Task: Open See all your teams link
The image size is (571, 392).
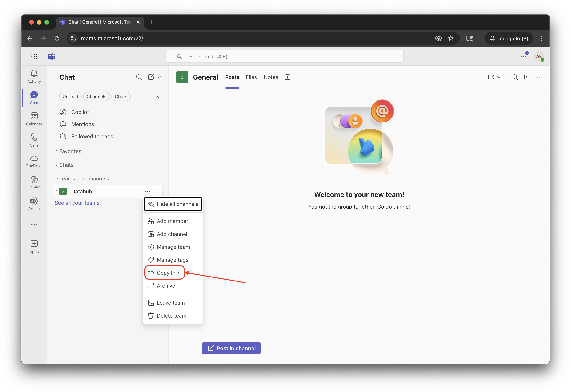Action: click(77, 203)
